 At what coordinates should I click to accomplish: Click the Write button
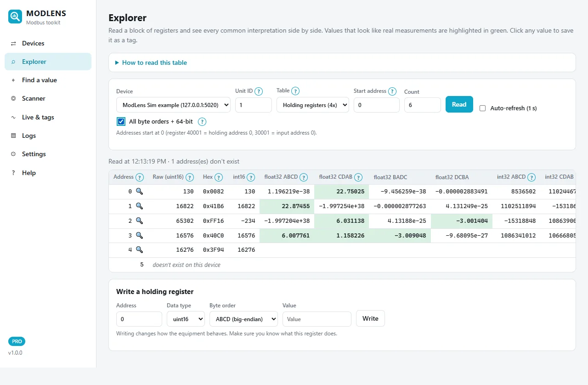[370, 318]
